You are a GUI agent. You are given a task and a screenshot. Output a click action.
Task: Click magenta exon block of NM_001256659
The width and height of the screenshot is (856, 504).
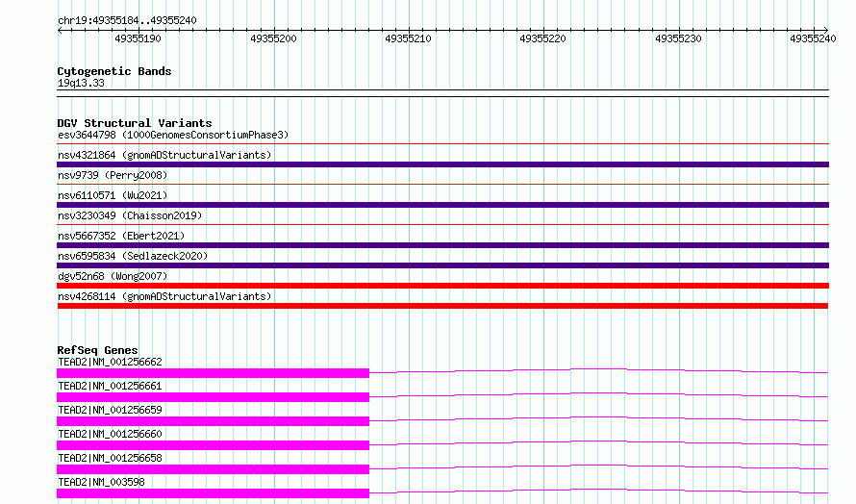point(213,421)
